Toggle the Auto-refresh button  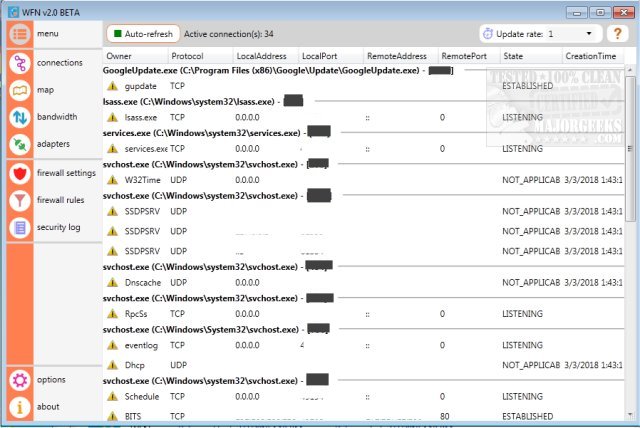[143, 34]
